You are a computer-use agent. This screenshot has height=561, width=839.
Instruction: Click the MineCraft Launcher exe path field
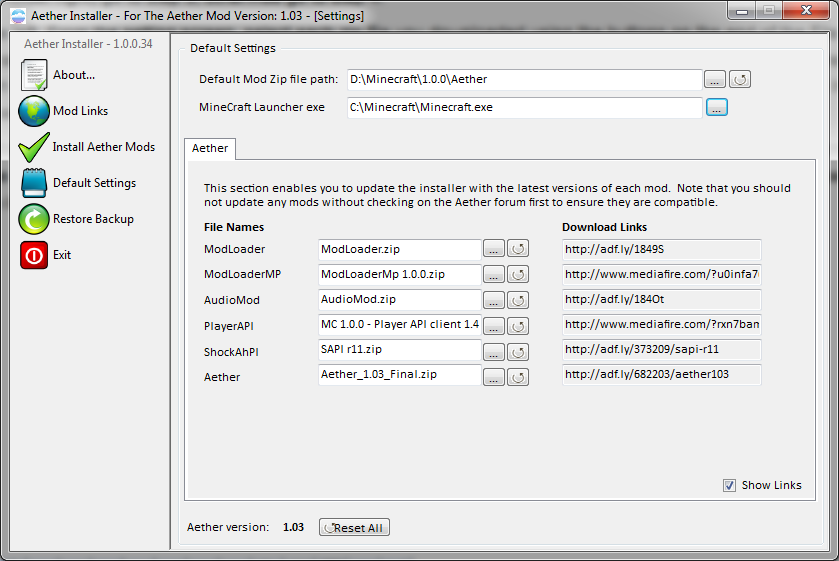[x=524, y=108]
